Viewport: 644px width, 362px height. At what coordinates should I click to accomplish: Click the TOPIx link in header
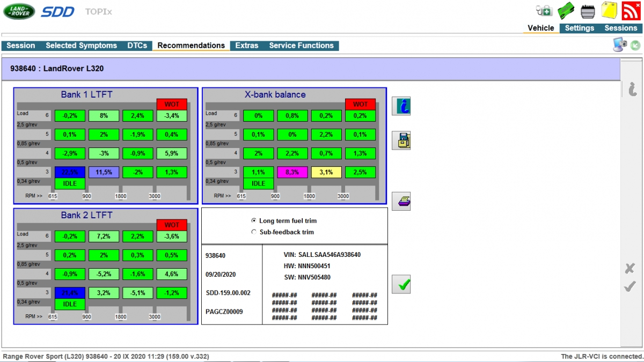(99, 11)
